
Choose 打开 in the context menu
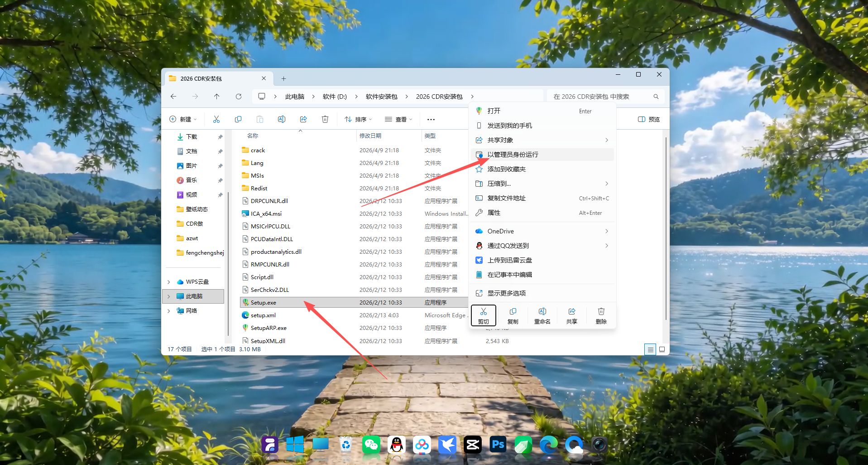[x=542, y=111]
